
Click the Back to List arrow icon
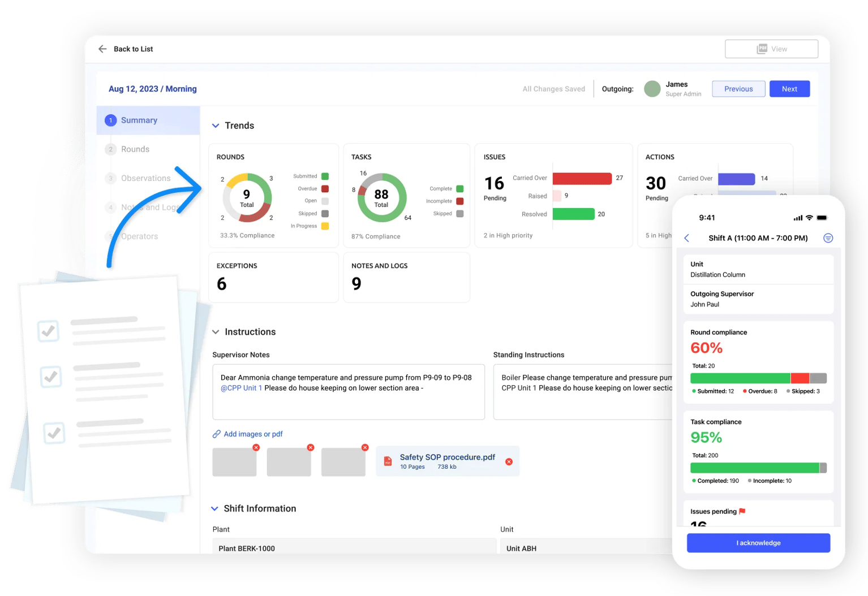tap(102, 49)
